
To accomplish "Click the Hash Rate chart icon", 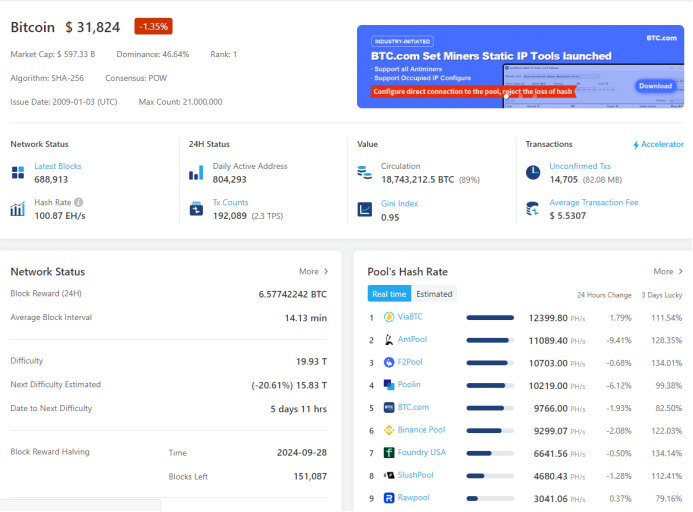I will [18, 209].
